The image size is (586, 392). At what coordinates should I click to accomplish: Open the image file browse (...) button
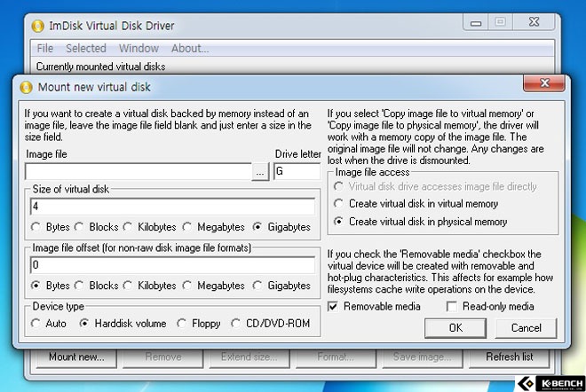point(260,172)
